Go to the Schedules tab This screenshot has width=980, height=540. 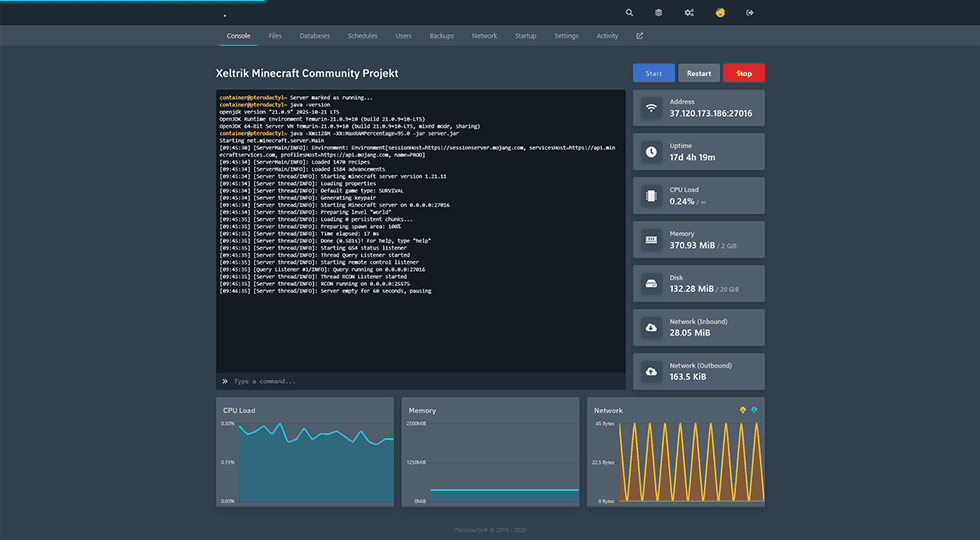pos(362,36)
